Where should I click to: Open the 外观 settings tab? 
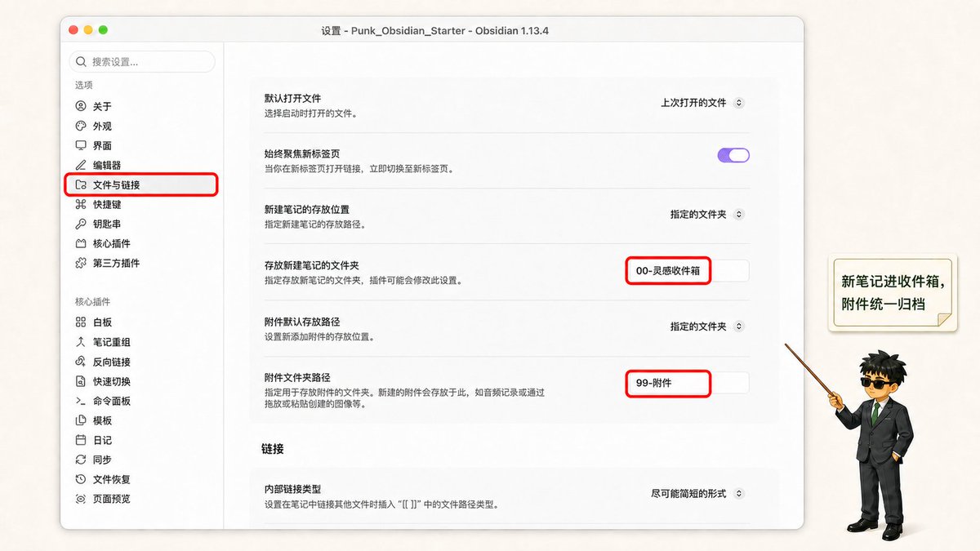(x=142, y=126)
